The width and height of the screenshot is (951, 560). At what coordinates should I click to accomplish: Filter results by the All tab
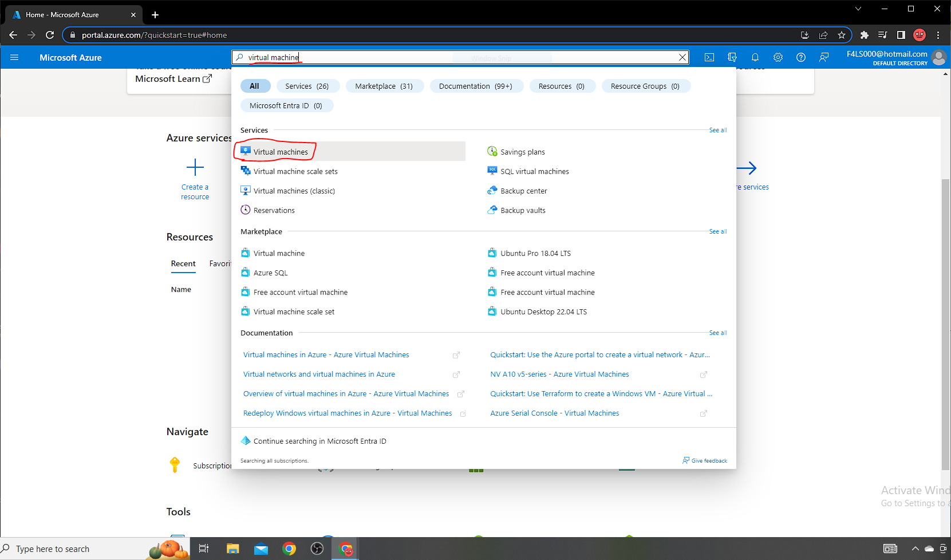click(254, 86)
